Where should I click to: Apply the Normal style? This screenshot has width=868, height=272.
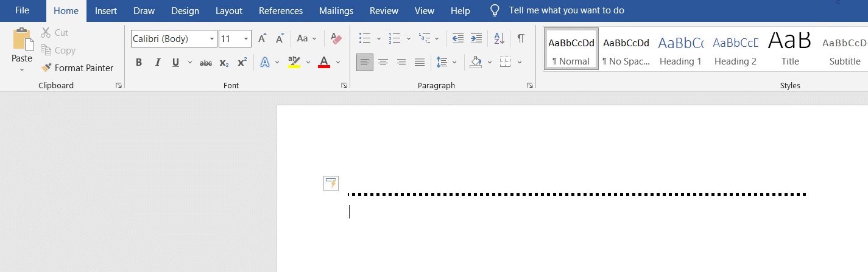pos(571,49)
